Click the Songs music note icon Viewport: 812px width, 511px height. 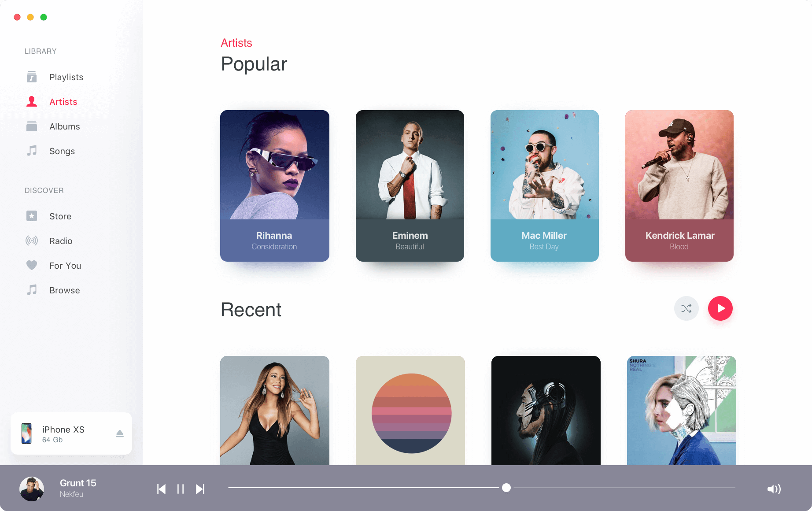(32, 151)
